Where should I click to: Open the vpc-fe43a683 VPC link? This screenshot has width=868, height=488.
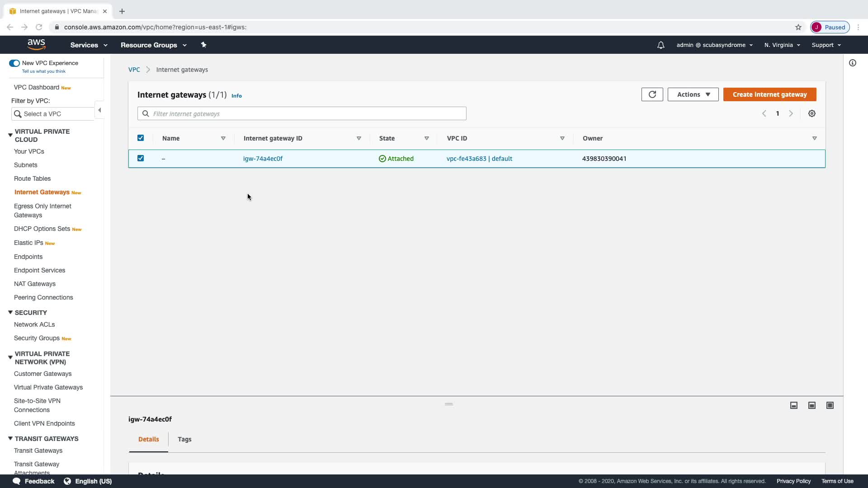click(x=466, y=159)
